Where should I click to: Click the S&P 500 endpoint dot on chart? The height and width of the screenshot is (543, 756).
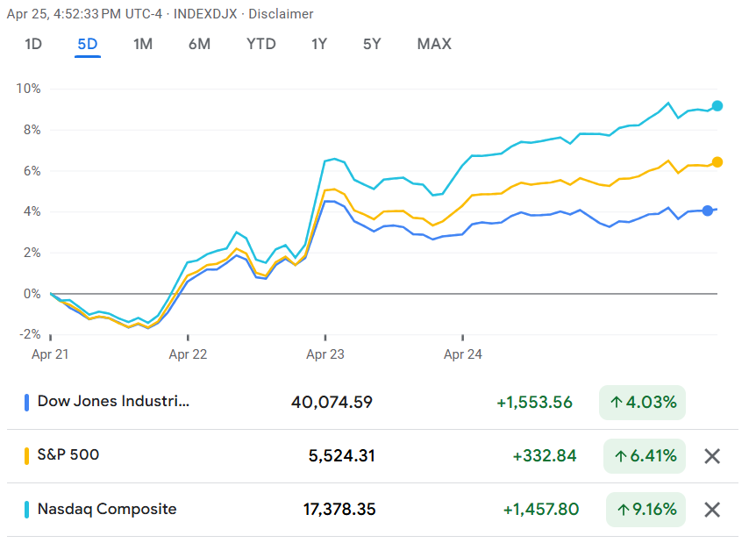coord(717,162)
